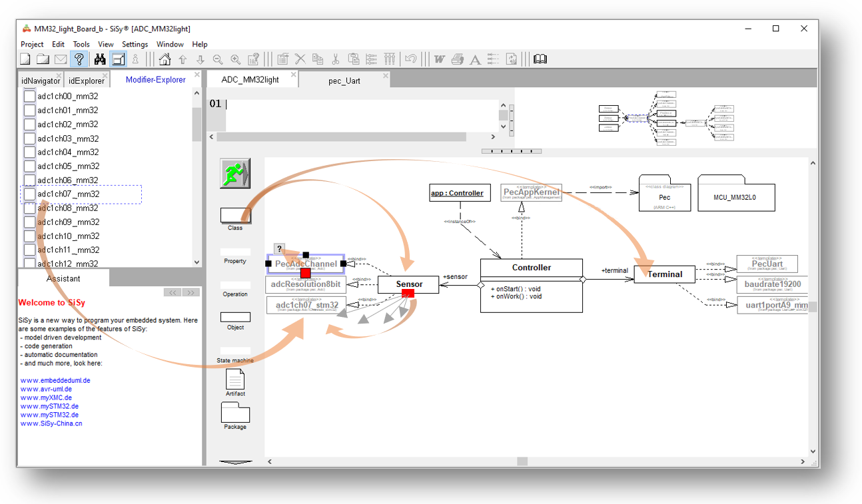Select the Class element in the palette
The height and width of the screenshot is (504, 862).
point(235,216)
